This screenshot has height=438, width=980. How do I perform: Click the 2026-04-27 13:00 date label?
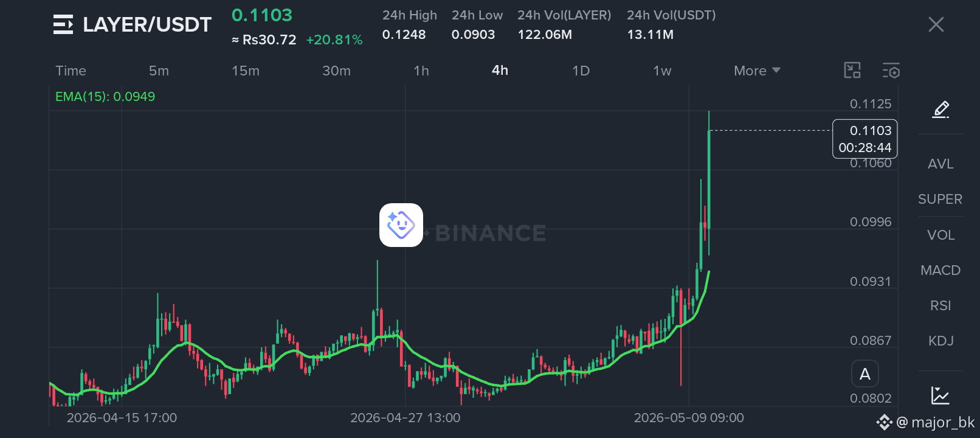pos(405,418)
